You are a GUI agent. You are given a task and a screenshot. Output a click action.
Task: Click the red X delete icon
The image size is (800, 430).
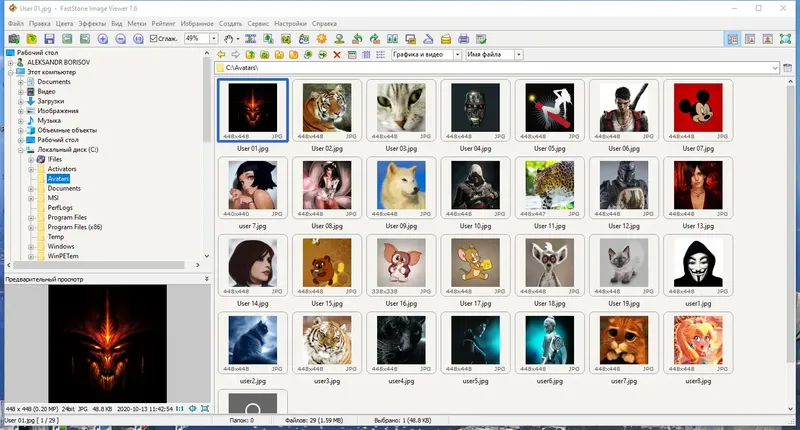tap(336, 55)
